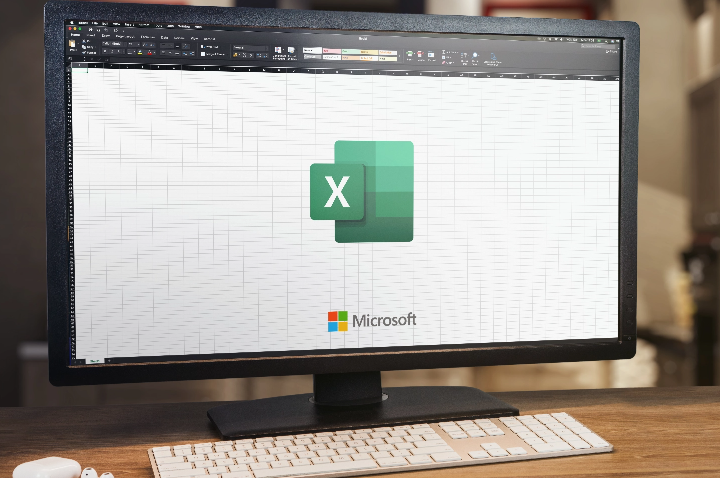Click the Paste clipboard icon
This screenshot has height=478, width=720.
click(72, 44)
